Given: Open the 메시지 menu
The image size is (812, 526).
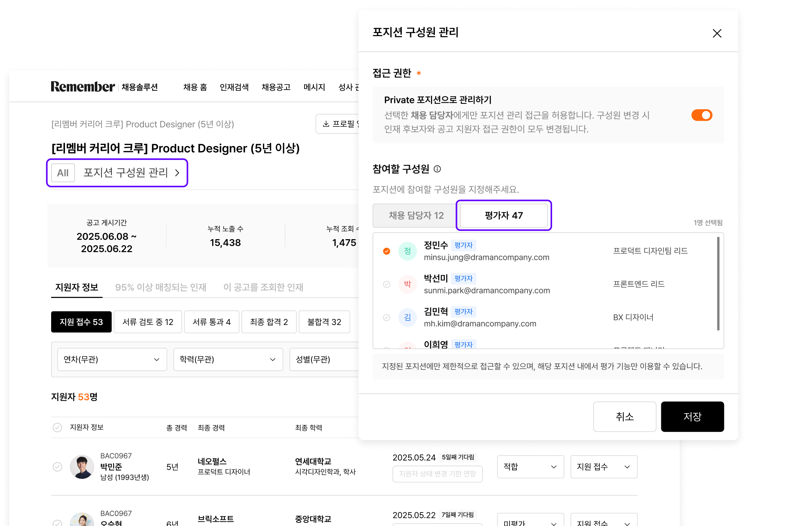Looking at the screenshot, I should tap(314, 87).
